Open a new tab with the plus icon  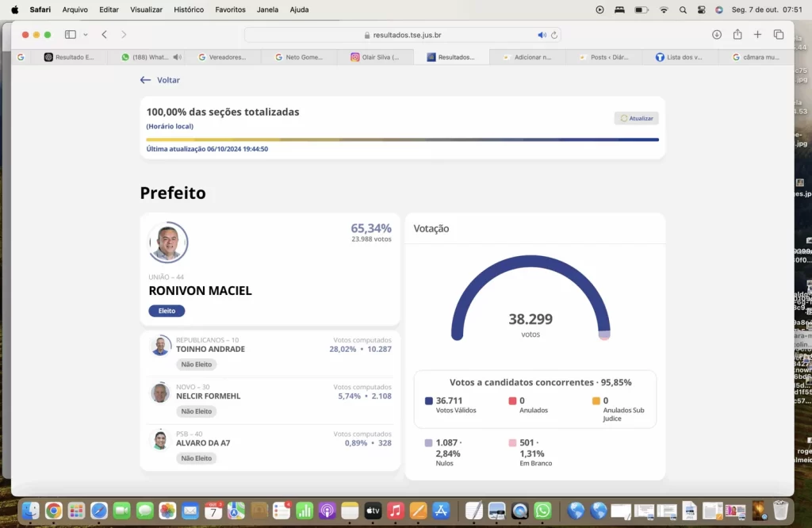click(x=757, y=35)
